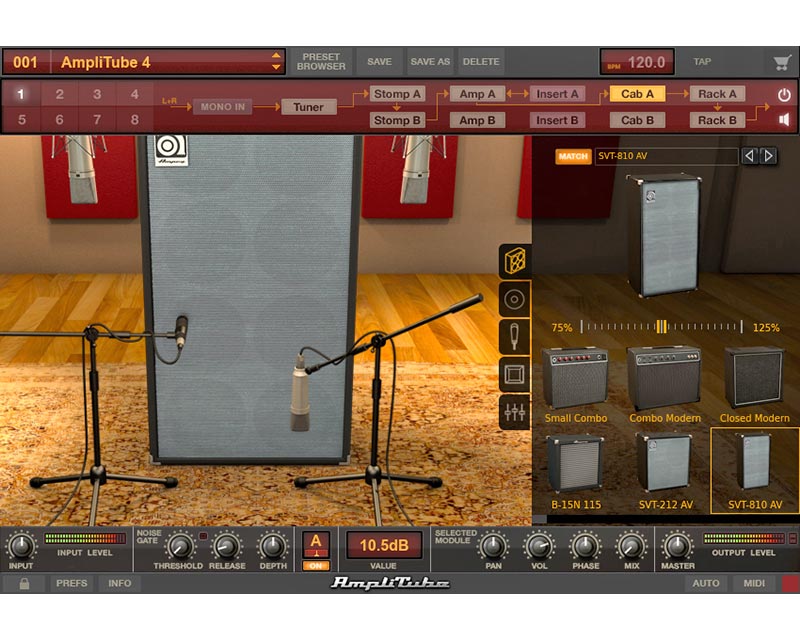
Task: Click the noise gate RELEASE knob
Action: pos(227,547)
